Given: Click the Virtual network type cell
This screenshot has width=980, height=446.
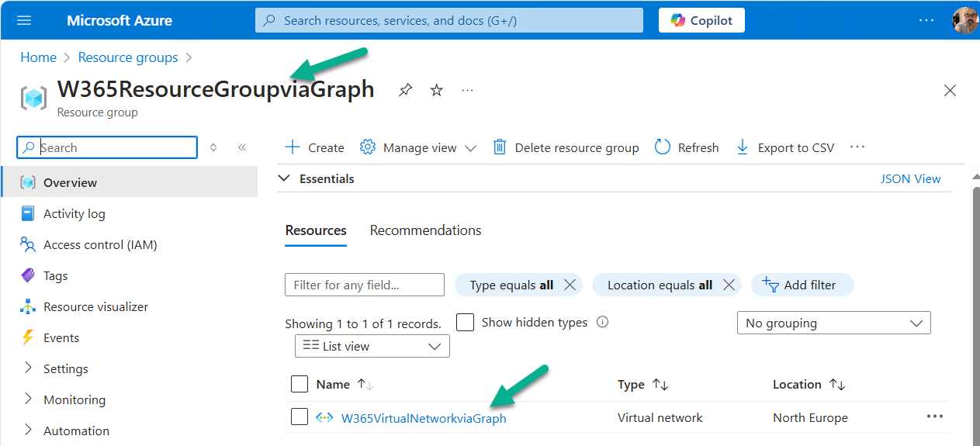Looking at the screenshot, I should (660, 417).
